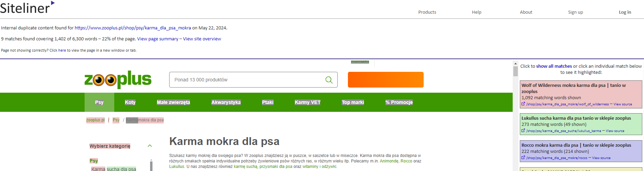View source for Wolf of Wilderness match
Screen dimensions: 644x171
(623, 104)
